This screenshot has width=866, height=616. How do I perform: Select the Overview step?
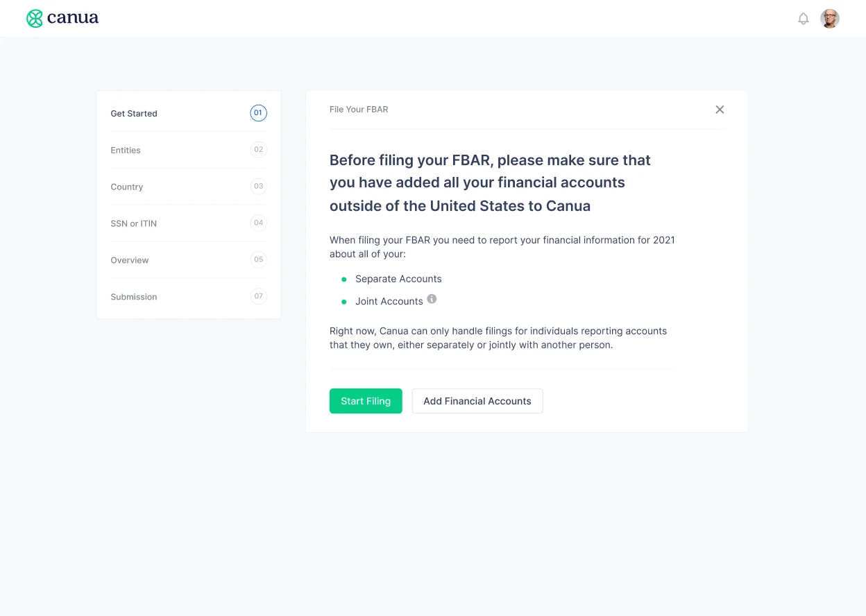coord(189,260)
